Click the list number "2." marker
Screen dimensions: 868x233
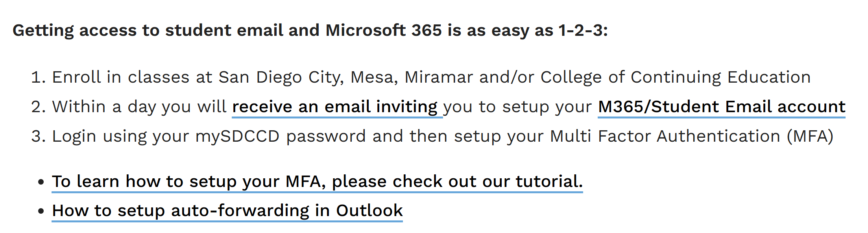(39, 107)
